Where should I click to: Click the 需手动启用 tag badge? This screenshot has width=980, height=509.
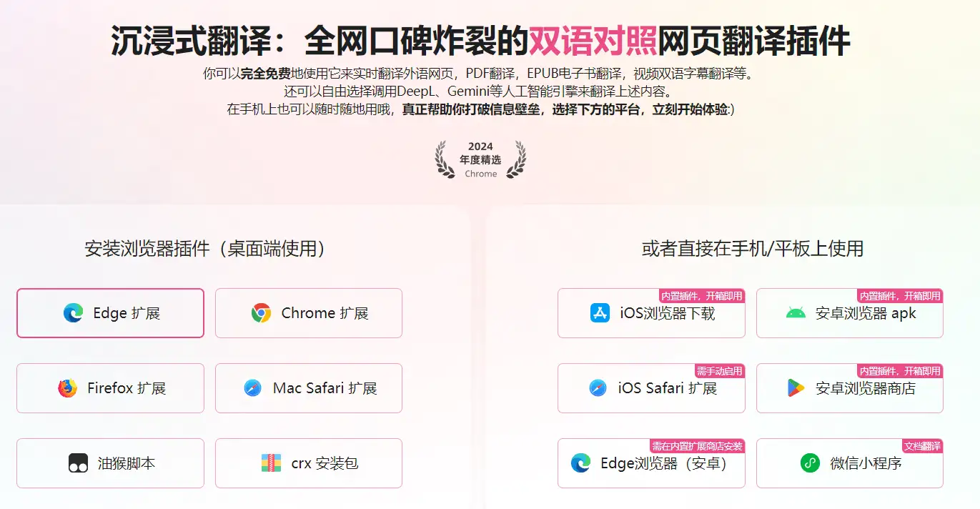pos(720,371)
